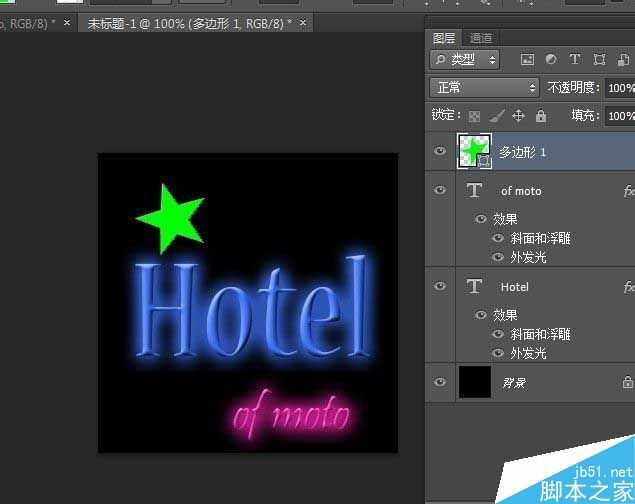This screenshot has height=504, width=635.
Task: Open the 类型 layer filter dropdown
Action: coord(465,60)
